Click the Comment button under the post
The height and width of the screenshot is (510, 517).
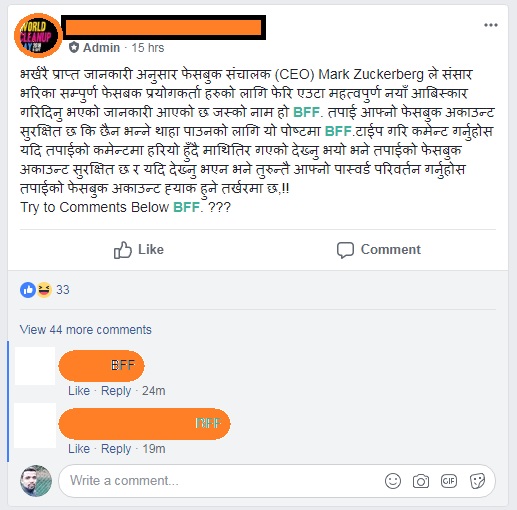coord(379,250)
